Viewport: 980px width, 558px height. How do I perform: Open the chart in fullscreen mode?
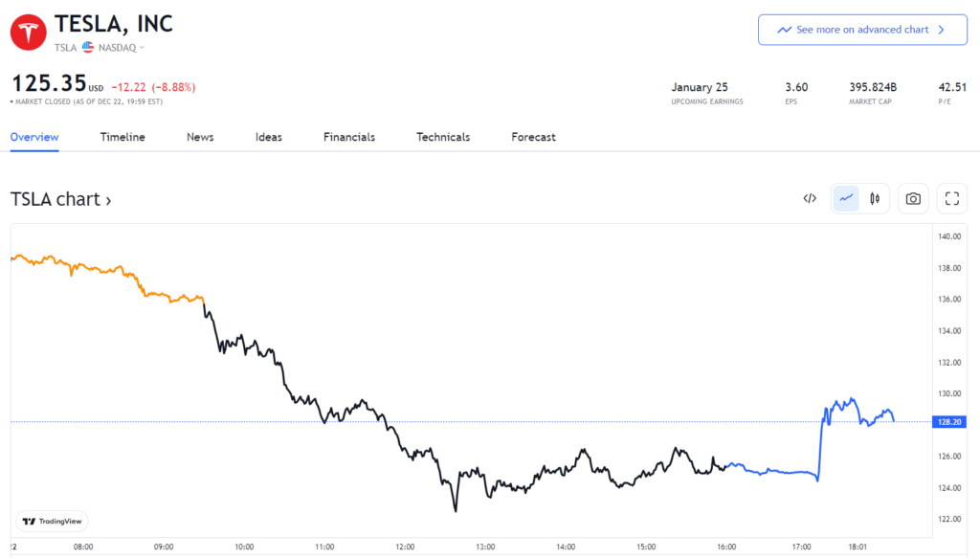(x=951, y=199)
